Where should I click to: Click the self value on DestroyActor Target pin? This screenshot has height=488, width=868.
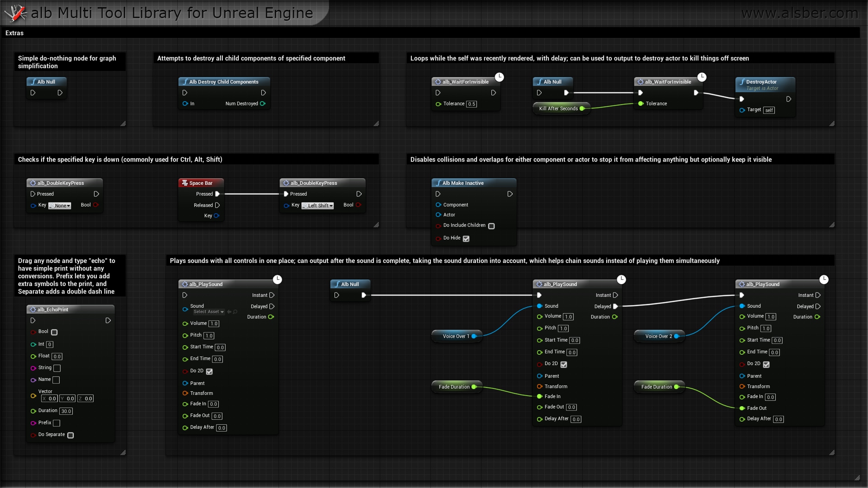tap(769, 110)
